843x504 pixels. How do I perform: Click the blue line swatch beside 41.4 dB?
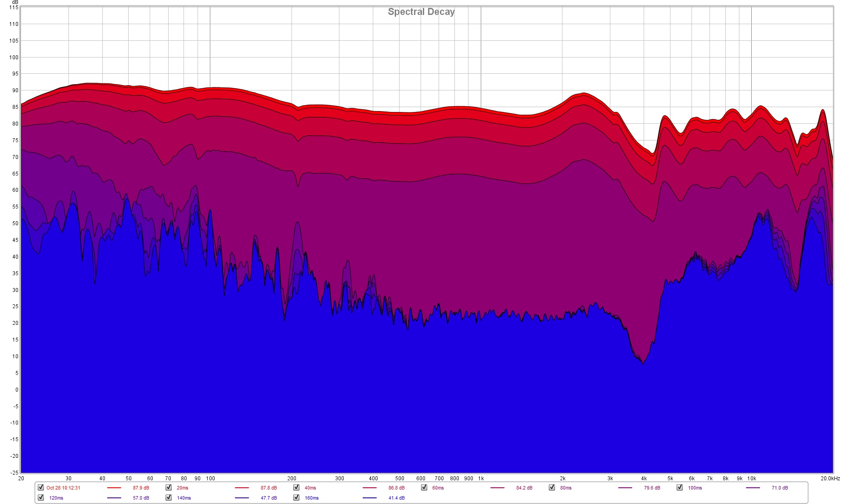tap(369, 498)
